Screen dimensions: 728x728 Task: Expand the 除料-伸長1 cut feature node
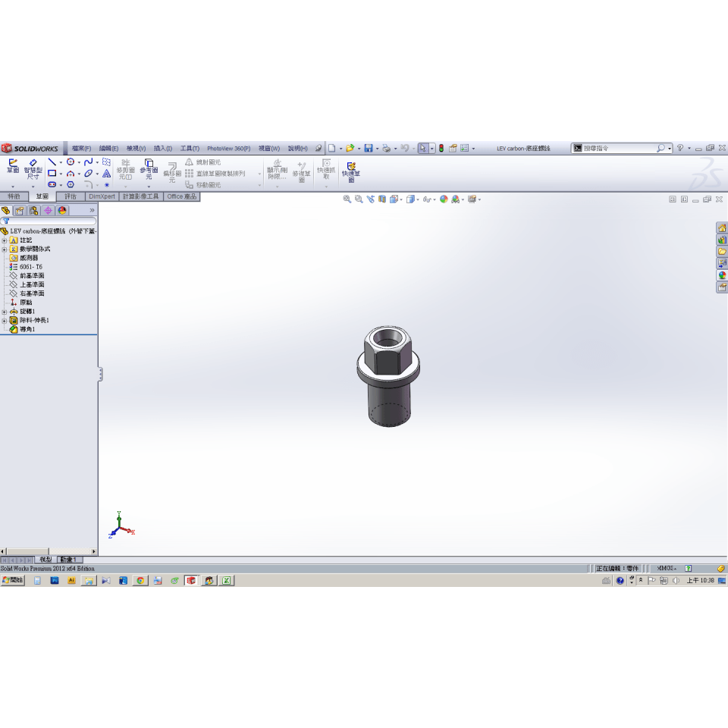5,321
